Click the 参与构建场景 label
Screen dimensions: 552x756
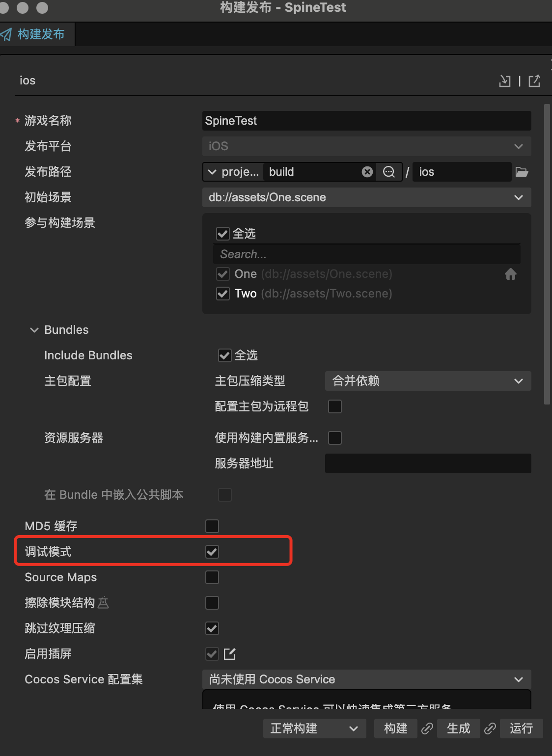pyautogui.click(x=60, y=223)
